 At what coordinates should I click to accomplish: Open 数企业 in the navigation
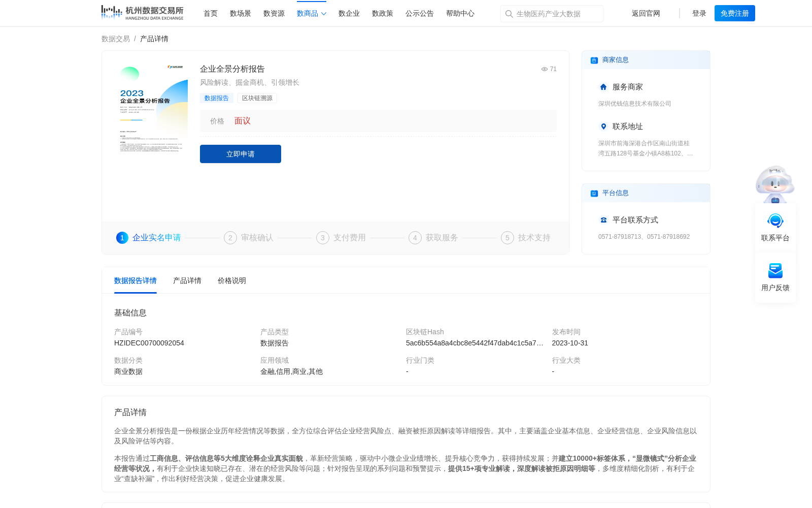coord(349,14)
